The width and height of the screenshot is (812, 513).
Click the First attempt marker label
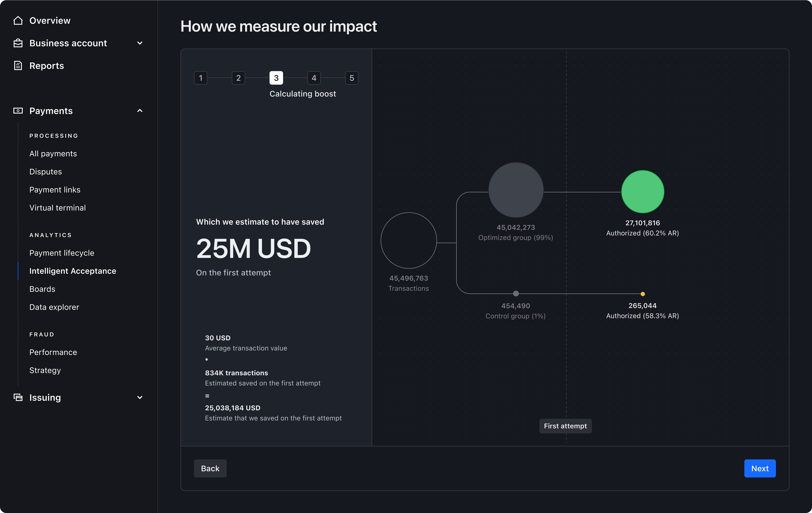click(x=565, y=426)
